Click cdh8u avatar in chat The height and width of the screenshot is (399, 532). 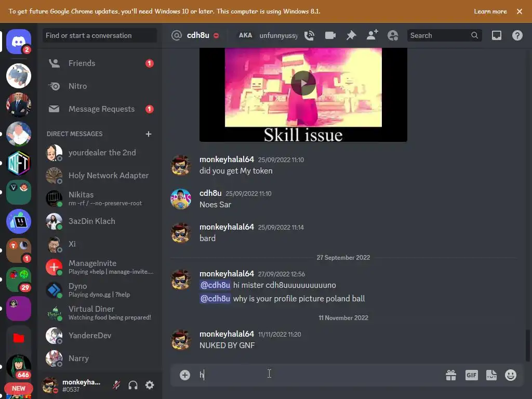(x=180, y=199)
